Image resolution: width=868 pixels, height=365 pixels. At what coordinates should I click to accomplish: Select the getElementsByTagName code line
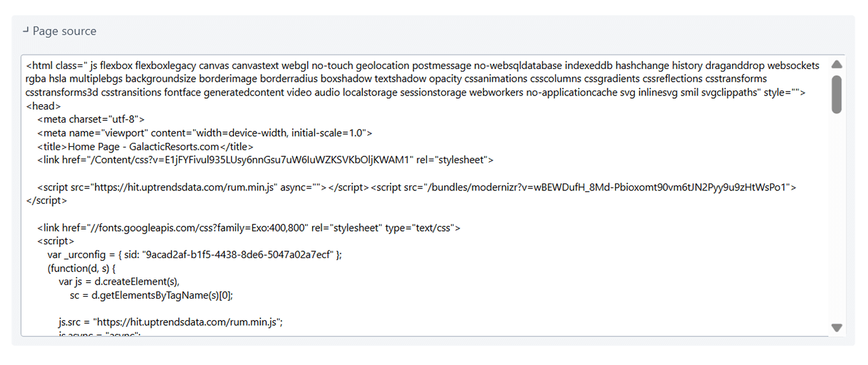[152, 295]
